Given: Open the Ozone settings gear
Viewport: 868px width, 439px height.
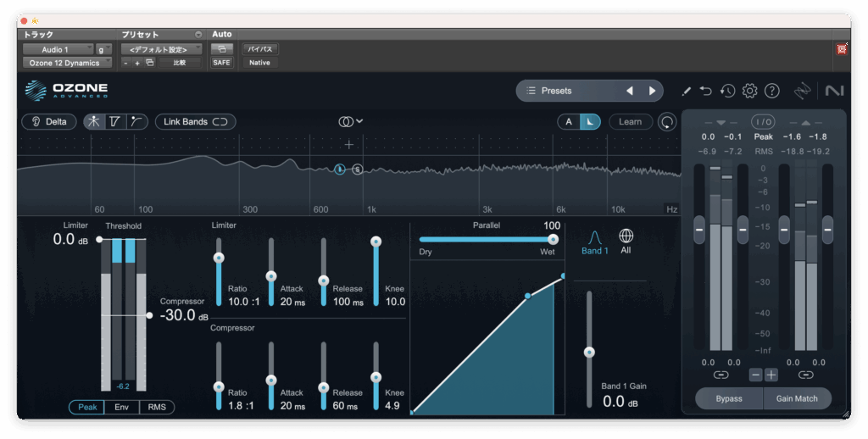Looking at the screenshot, I should pos(749,91).
